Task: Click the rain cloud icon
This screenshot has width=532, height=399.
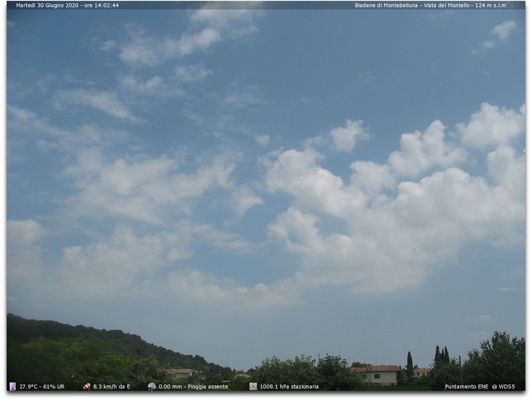Action: [152, 386]
